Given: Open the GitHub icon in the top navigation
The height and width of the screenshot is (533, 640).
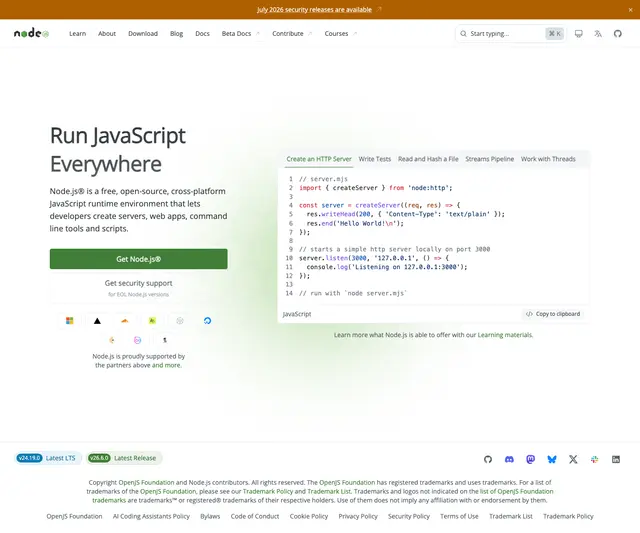Looking at the screenshot, I should pos(618,33).
